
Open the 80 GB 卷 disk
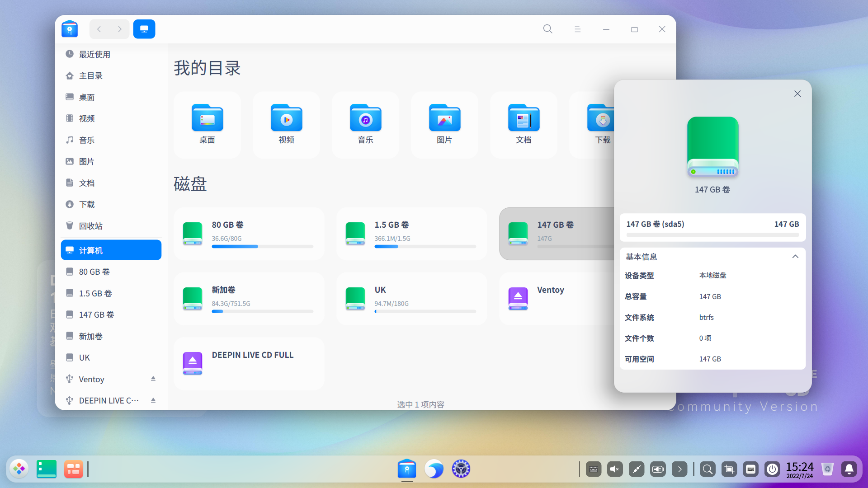click(x=249, y=234)
